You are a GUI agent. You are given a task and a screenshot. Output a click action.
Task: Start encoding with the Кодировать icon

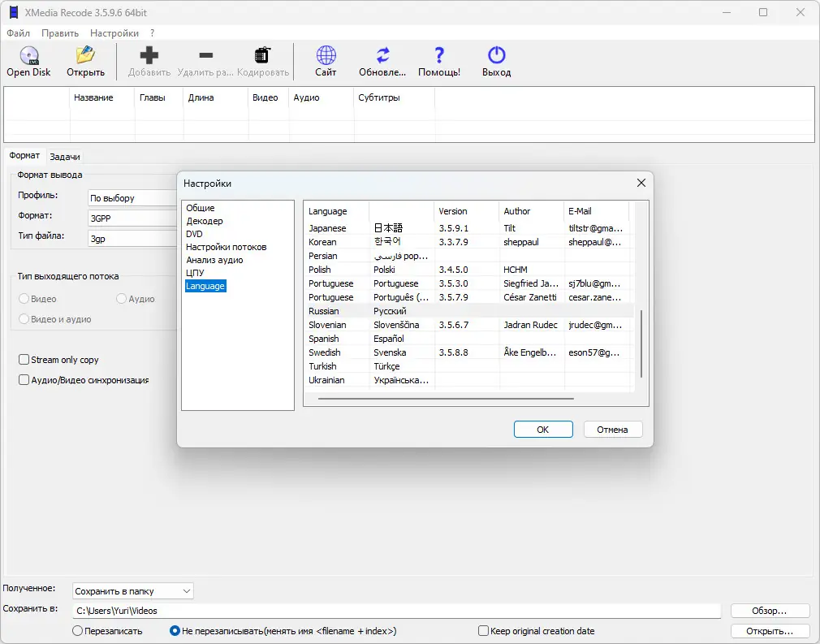pos(262,55)
